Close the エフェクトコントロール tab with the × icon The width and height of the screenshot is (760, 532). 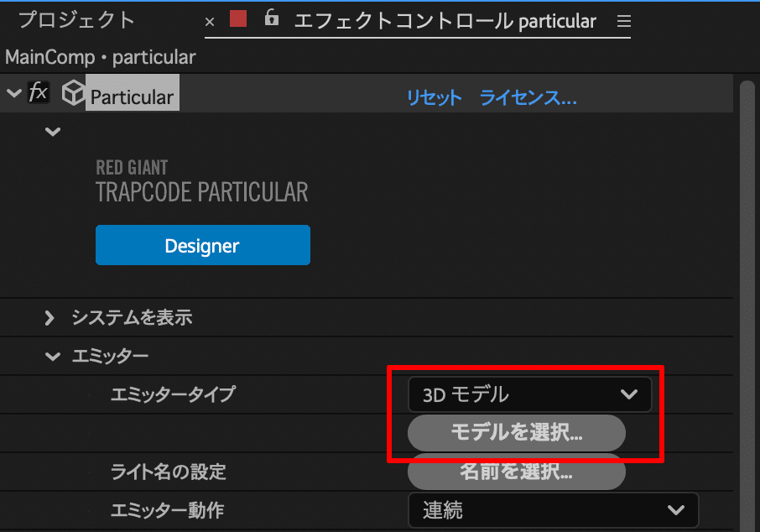[x=209, y=20]
